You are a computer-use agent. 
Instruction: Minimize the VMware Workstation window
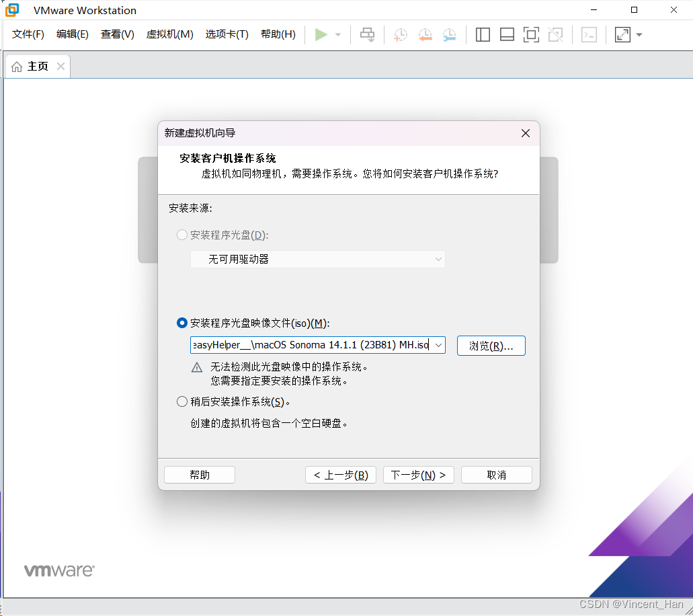click(594, 9)
